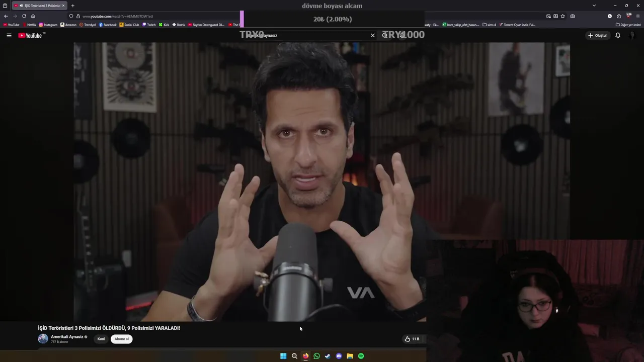Viewport: 644px width, 362px height.
Task: Open the YouTube guide hamburger menu
Action: pos(9,35)
